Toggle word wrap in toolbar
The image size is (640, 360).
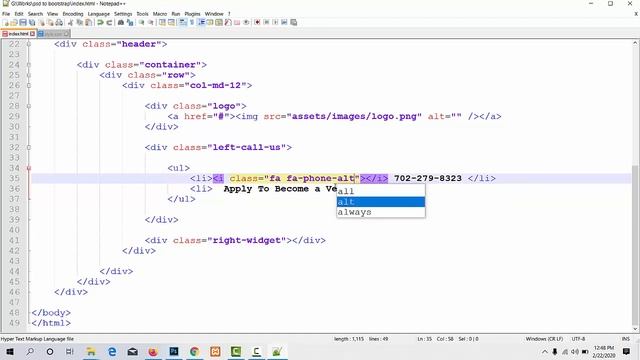point(182,22)
